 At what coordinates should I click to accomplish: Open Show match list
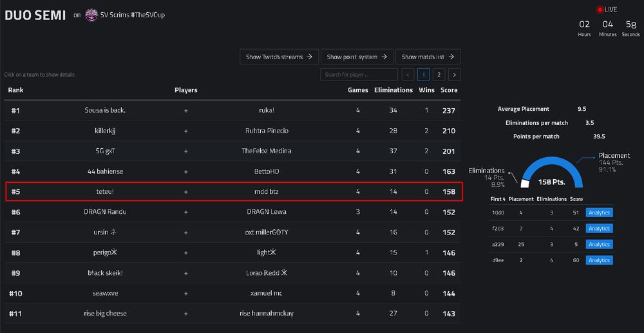428,57
